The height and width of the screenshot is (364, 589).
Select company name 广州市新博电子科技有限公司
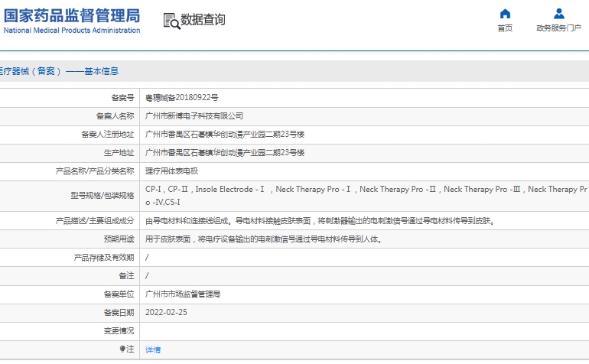point(194,116)
